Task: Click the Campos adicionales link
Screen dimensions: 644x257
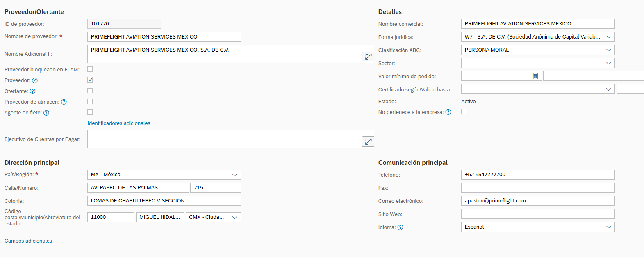Action: [x=28, y=241]
